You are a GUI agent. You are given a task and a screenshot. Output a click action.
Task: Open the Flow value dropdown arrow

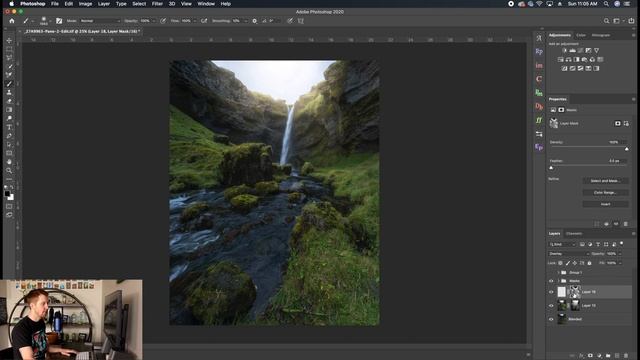pos(195,21)
